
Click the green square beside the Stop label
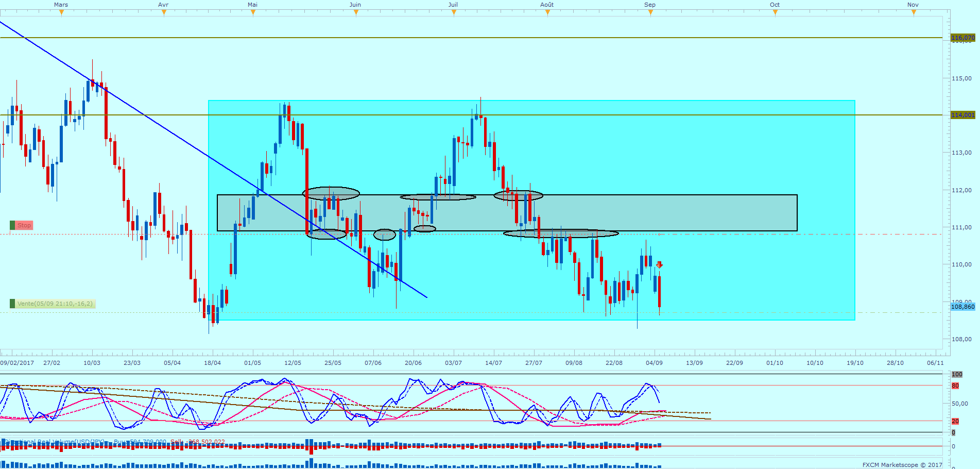[x=12, y=225]
